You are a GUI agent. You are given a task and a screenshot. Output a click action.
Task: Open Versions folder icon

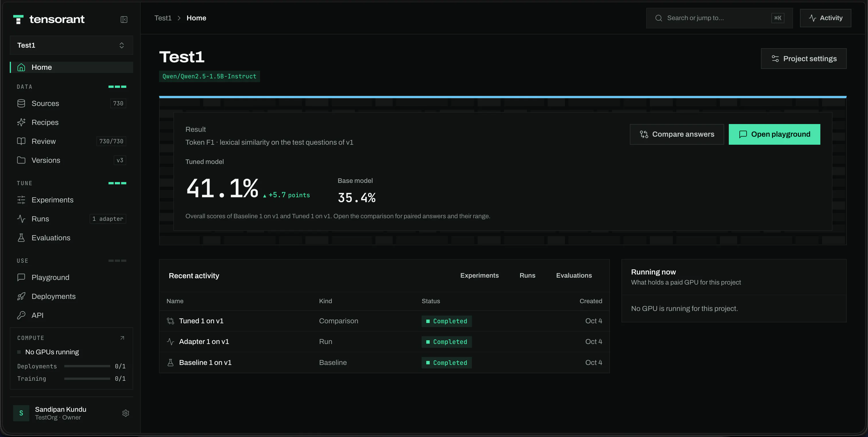tap(21, 160)
